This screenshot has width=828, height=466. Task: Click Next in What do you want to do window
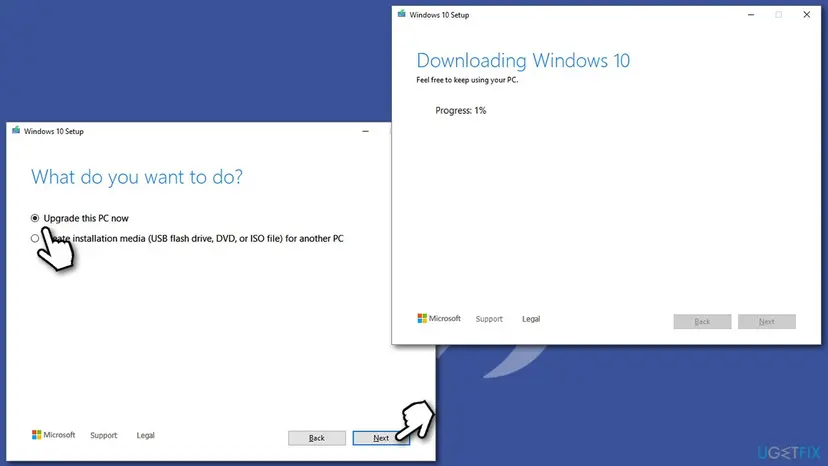tap(381, 438)
